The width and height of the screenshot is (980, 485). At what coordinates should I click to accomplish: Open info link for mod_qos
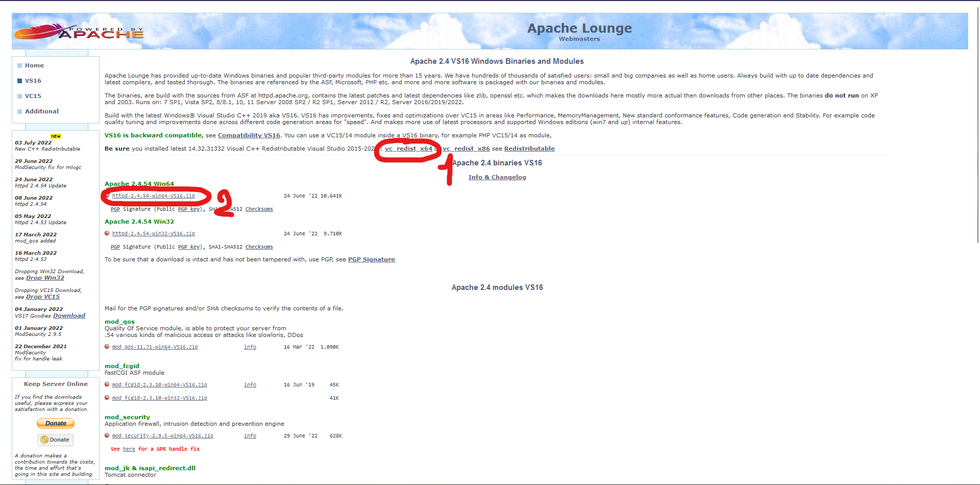[250, 347]
